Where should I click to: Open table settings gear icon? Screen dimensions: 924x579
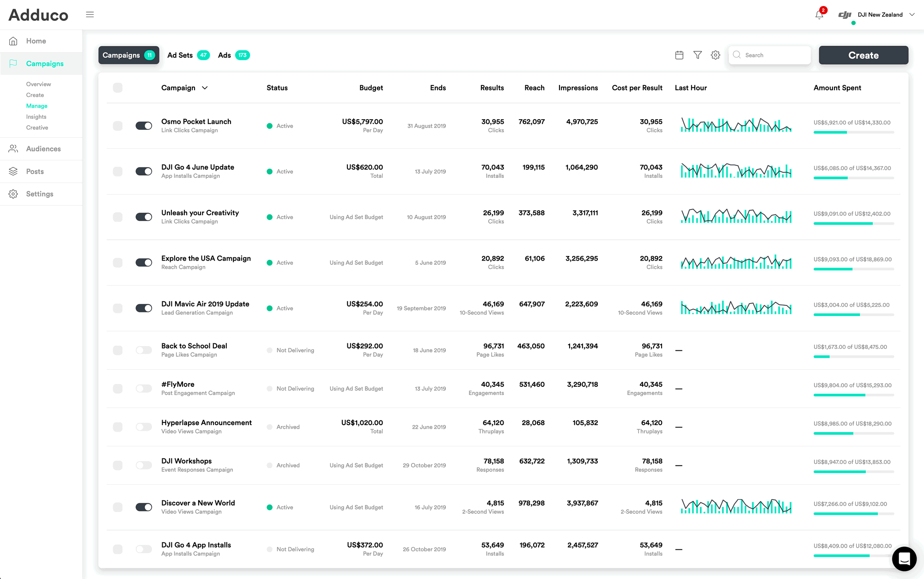tap(716, 55)
